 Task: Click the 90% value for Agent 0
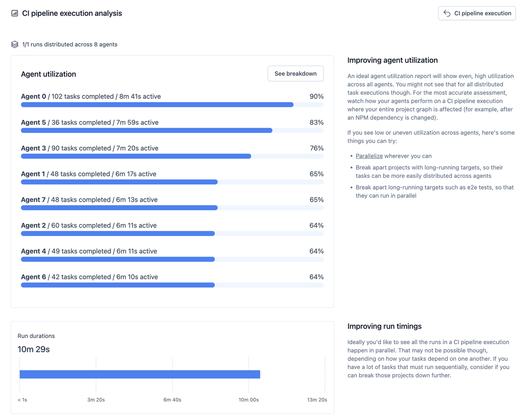[x=316, y=96]
